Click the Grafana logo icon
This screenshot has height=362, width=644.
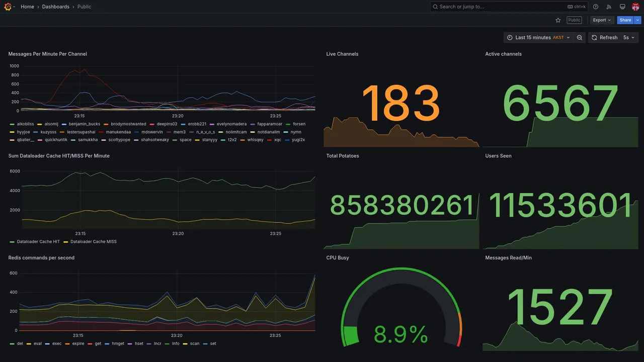[8, 7]
